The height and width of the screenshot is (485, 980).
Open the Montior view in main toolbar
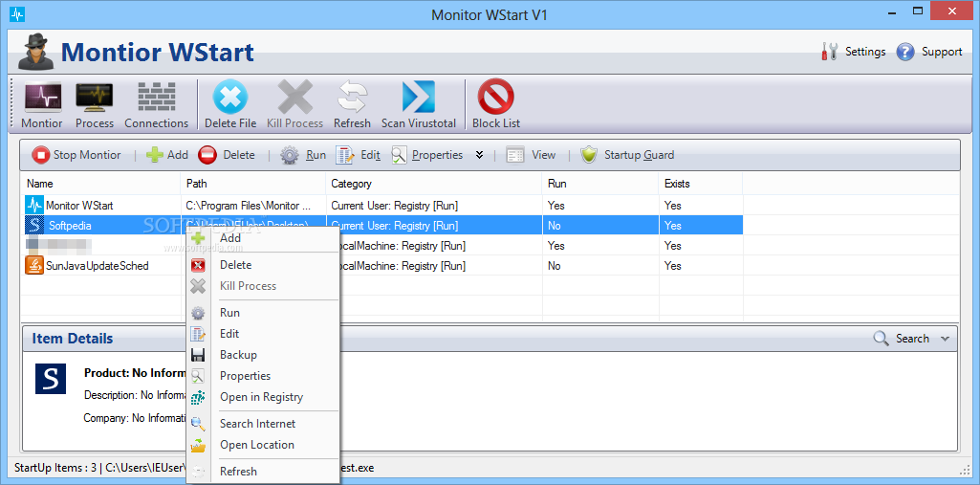[x=42, y=105]
